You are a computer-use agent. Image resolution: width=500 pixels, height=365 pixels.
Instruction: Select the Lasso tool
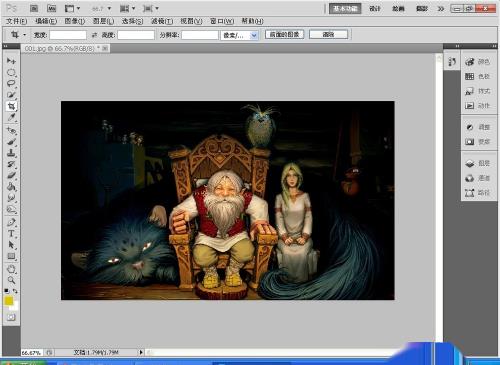[11, 83]
